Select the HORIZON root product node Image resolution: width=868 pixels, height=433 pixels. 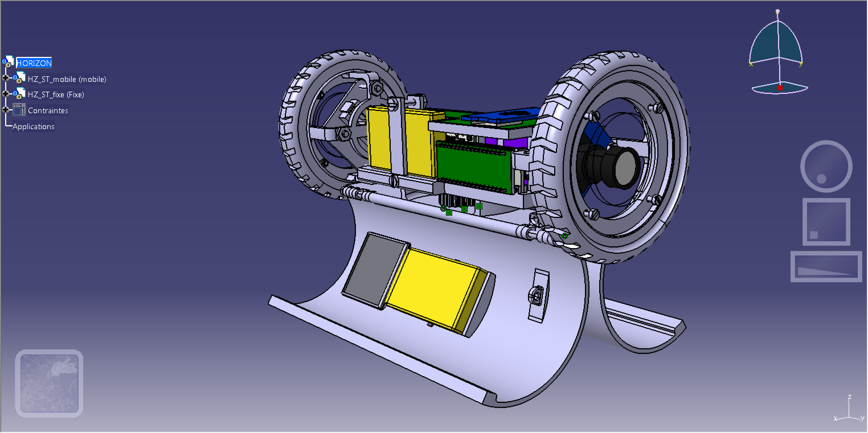pyautogui.click(x=34, y=63)
